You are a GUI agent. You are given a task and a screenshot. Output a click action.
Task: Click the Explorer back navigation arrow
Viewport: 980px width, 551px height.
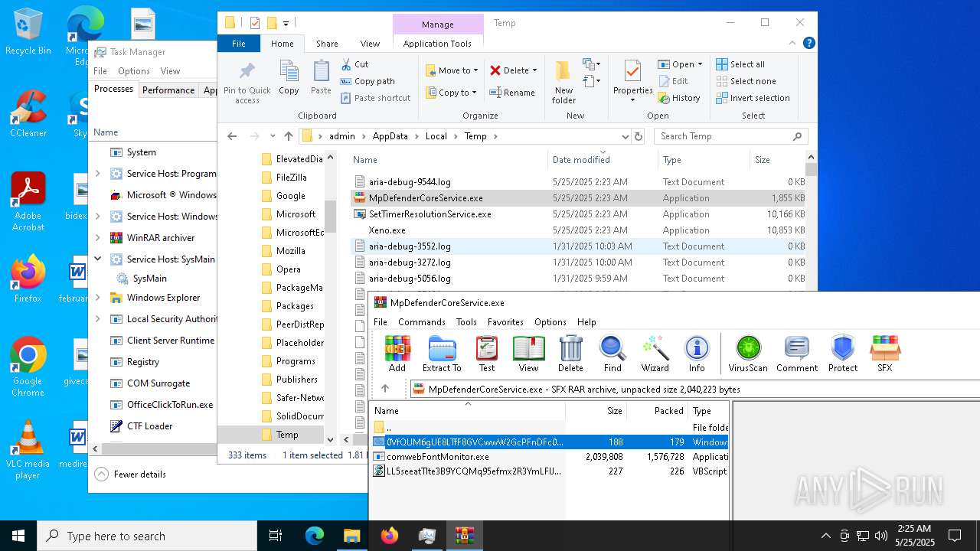232,136
